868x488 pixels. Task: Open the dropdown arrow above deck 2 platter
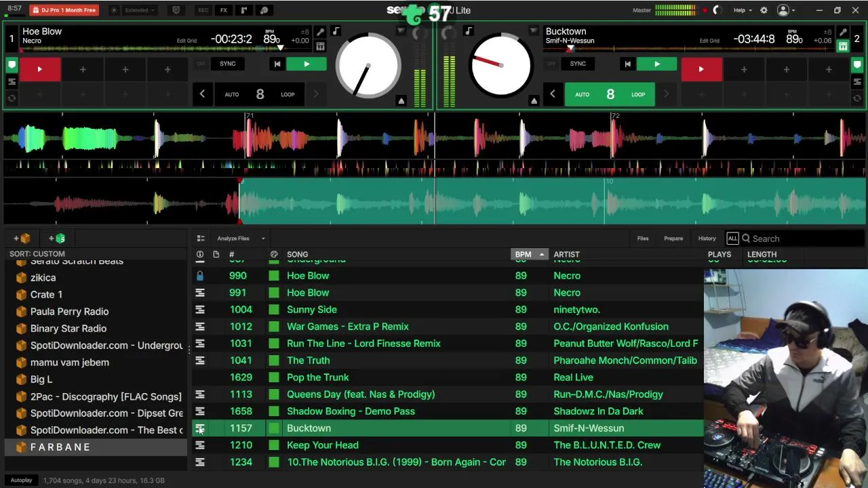click(x=534, y=31)
